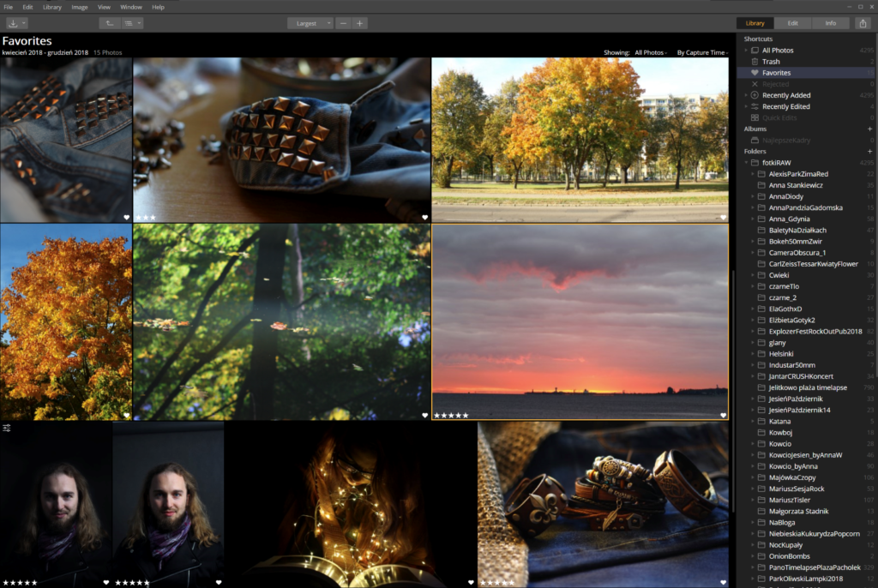Viewport: 878px width, 588px height.
Task: Toggle the heart on the sunset photo
Action: coord(722,413)
